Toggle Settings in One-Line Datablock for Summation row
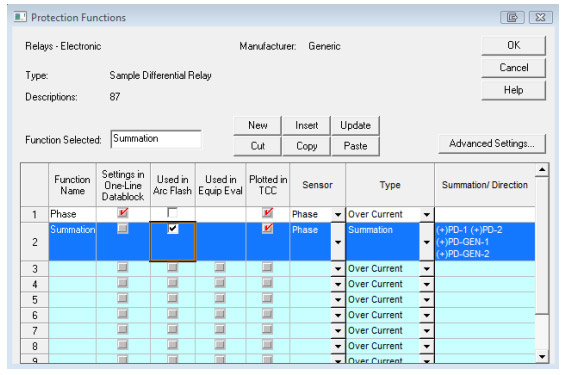 123,228
